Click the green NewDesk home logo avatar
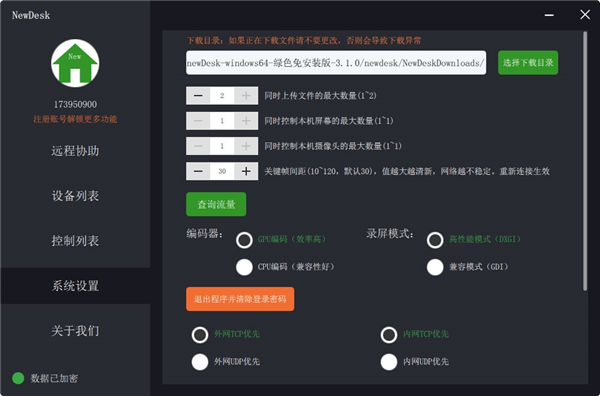Screen dimensions: 600x396 [75, 63]
